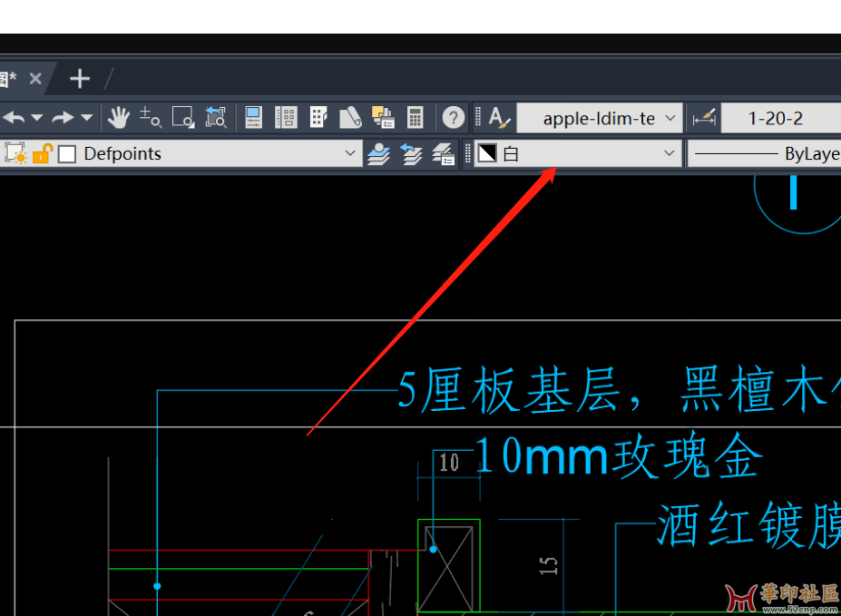Close the current drawing tab
The width and height of the screenshot is (841, 616).
pyautogui.click(x=35, y=79)
